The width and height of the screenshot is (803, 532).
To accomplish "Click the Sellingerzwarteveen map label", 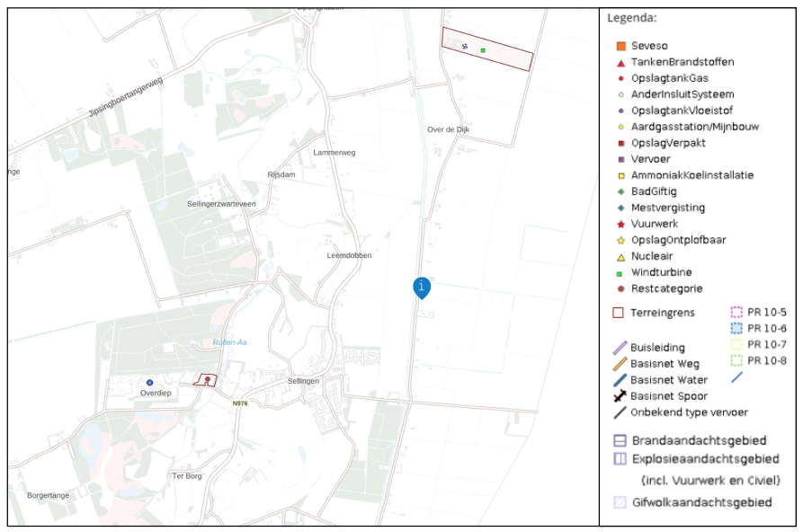I will (221, 204).
